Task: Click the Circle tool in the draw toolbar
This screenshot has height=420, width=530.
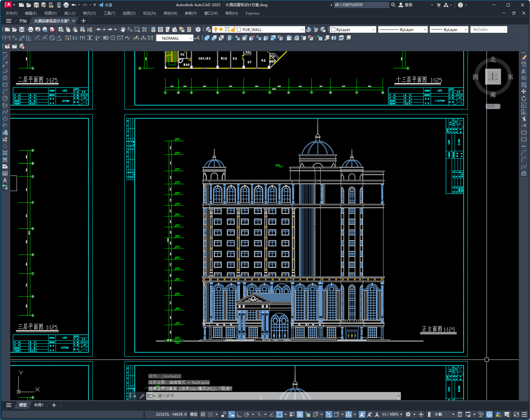Action: point(5,98)
